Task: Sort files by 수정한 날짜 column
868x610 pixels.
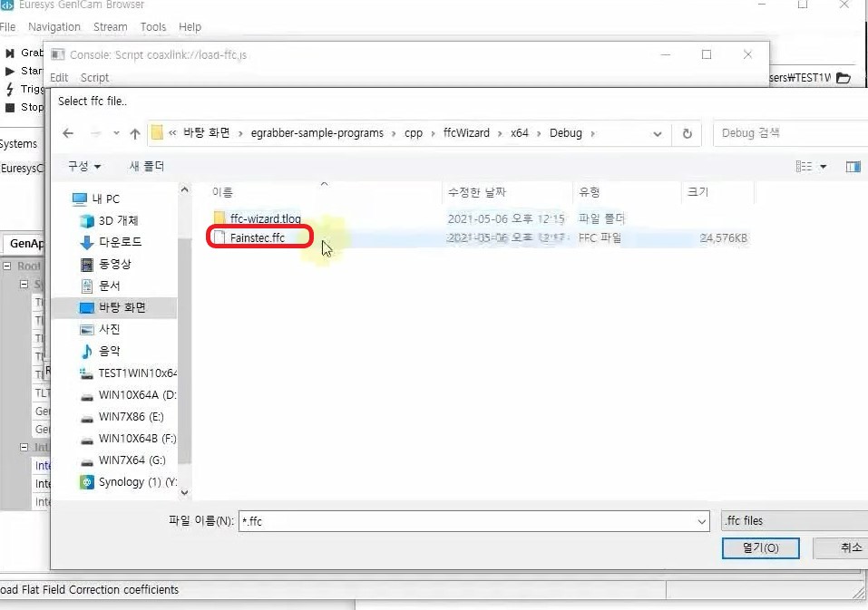Action: [476, 192]
